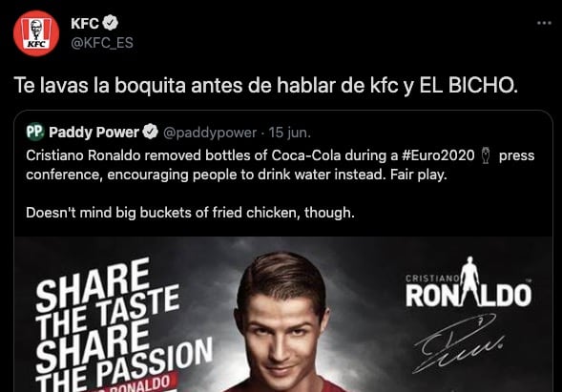Click the #Euro2020 hashtag
562x392 pixels.
[x=438, y=155]
